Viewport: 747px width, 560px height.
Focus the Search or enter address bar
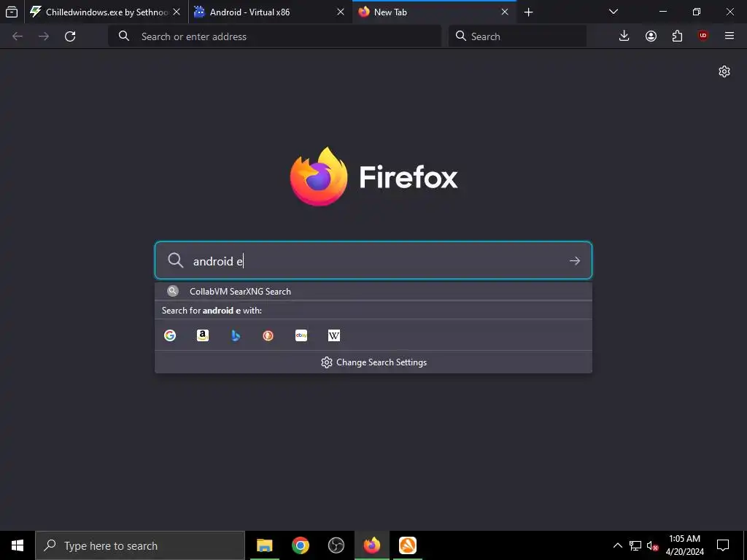(274, 36)
